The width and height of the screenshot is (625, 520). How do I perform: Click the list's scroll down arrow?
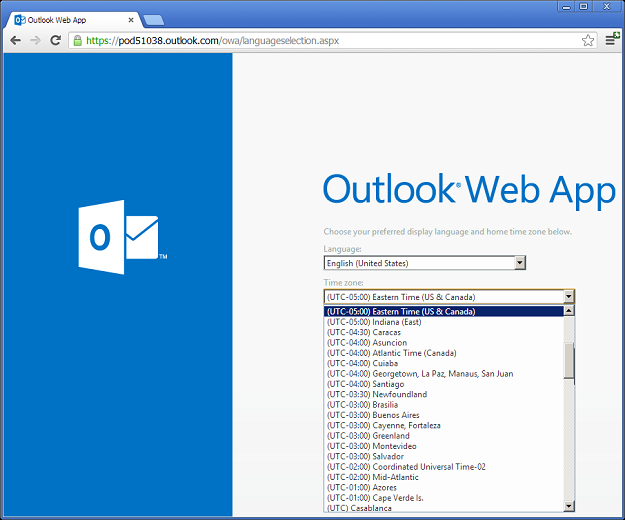pyautogui.click(x=569, y=506)
